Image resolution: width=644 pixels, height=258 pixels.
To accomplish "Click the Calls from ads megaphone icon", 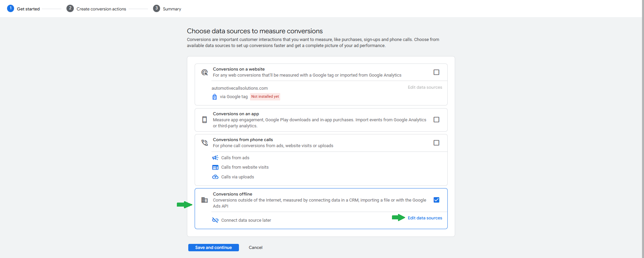I will 215,158.
